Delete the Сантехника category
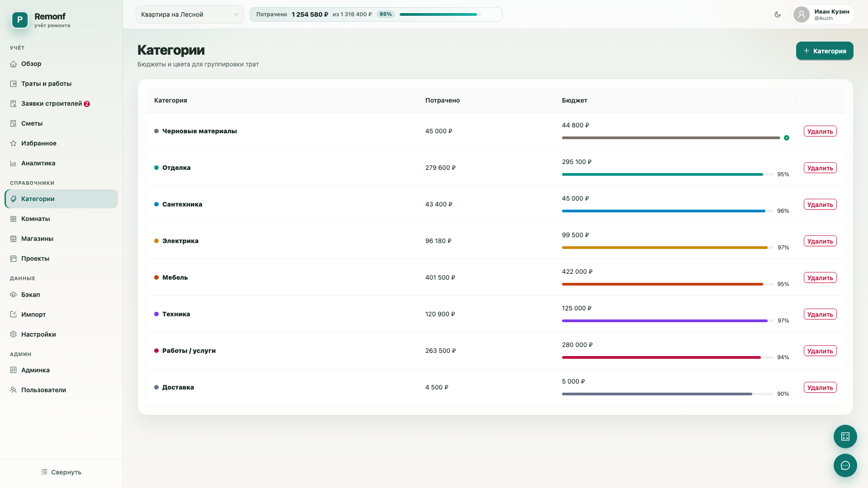 (x=820, y=204)
